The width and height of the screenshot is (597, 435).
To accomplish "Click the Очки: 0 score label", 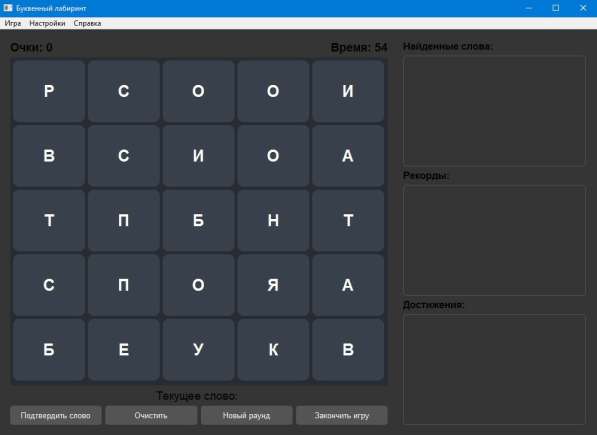I will [x=32, y=48].
